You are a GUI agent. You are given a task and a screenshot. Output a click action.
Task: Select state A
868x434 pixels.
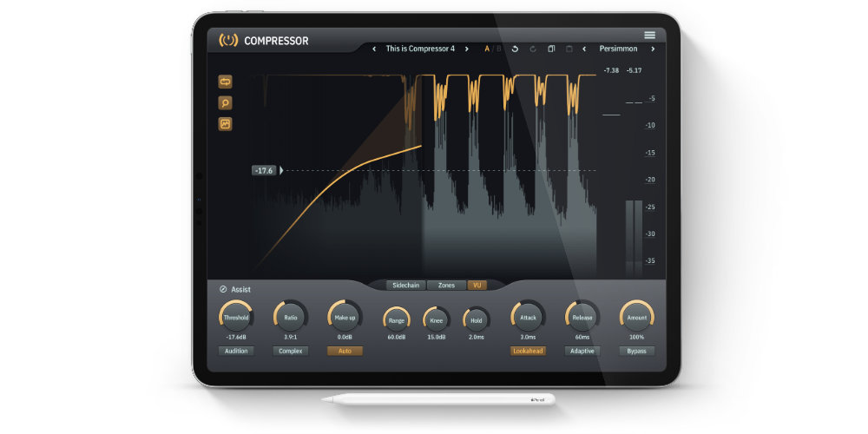tap(487, 49)
